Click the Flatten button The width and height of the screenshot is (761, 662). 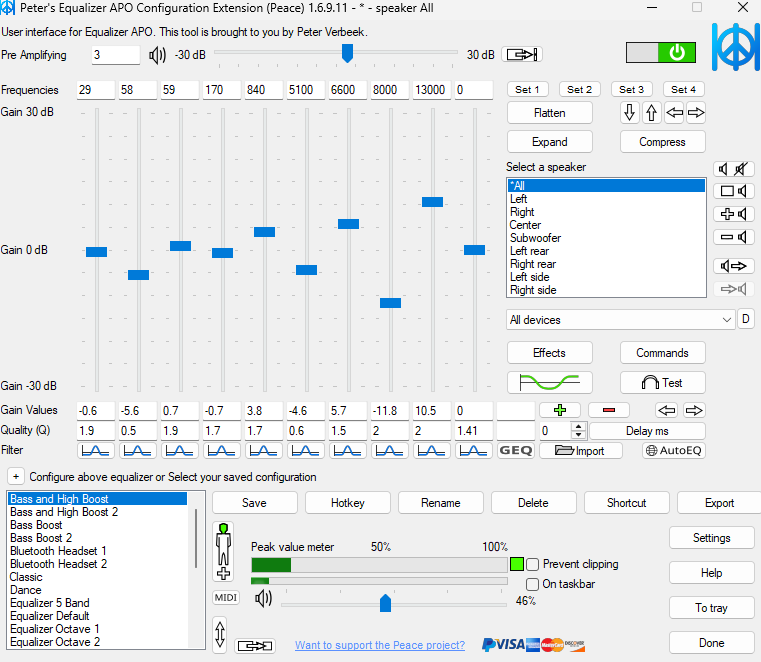tap(549, 113)
